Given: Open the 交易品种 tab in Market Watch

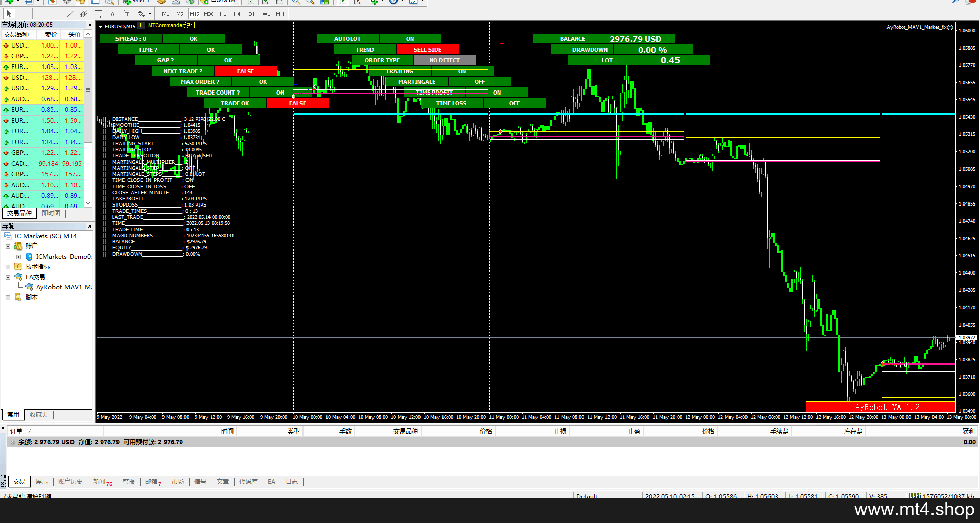Looking at the screenshot, I should [19, 213].
